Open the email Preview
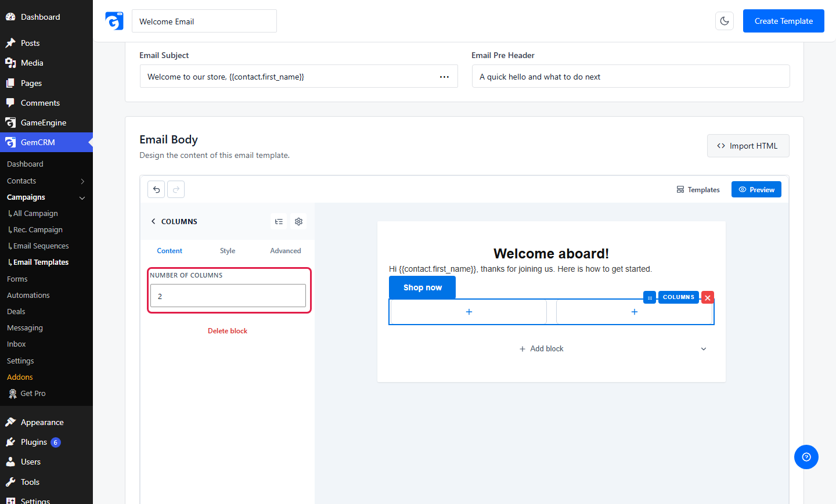This screenshot has height=504, width=836. tap(756, 189)
